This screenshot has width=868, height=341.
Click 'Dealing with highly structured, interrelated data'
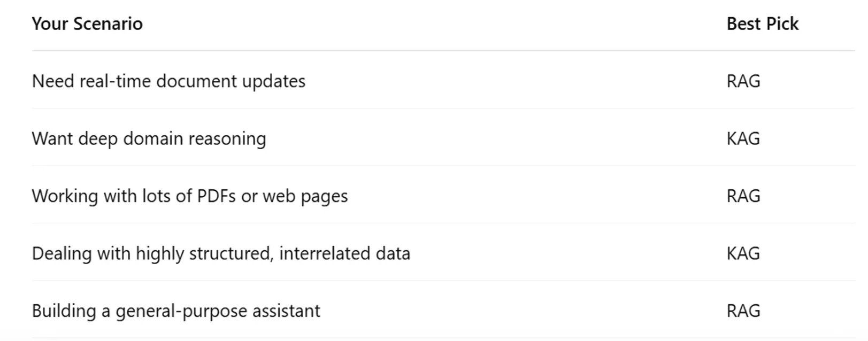(221, 253)
